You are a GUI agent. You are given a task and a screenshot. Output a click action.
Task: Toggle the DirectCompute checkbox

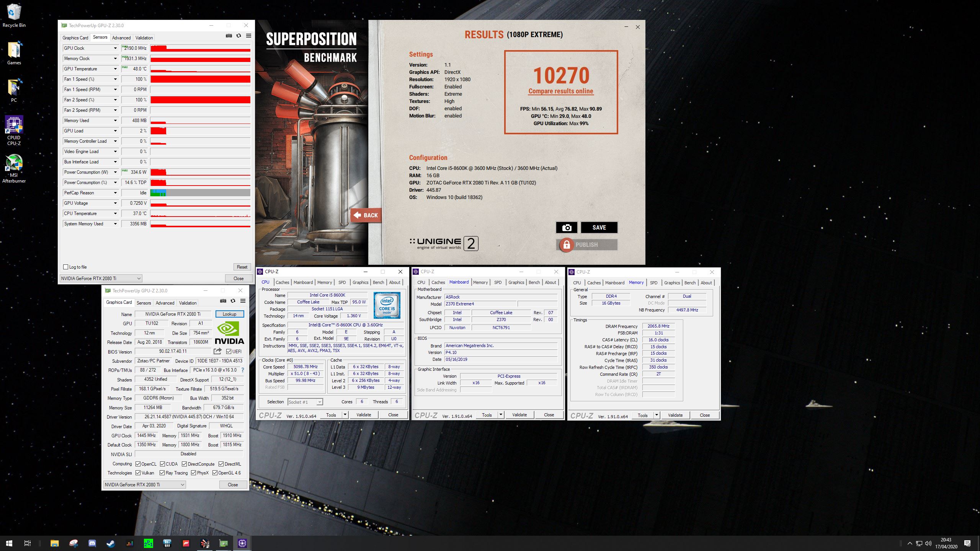(184, 464)
